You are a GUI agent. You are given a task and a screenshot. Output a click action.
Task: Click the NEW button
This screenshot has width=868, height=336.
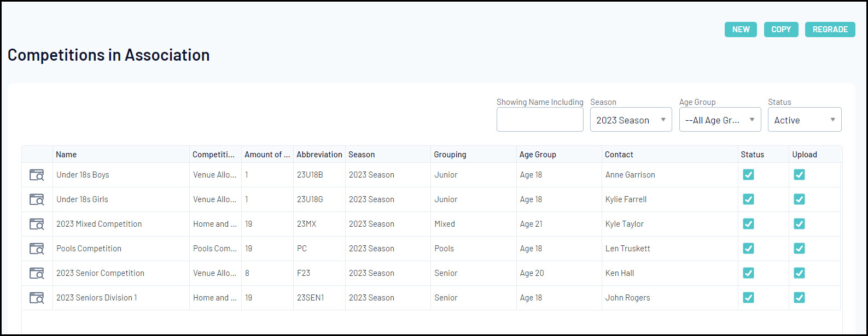coord(741,30)
